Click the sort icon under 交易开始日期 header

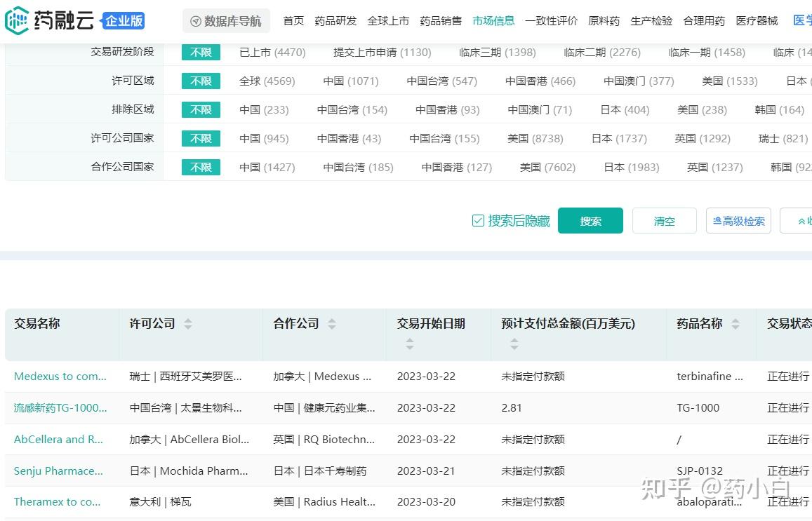pos(410,343)
